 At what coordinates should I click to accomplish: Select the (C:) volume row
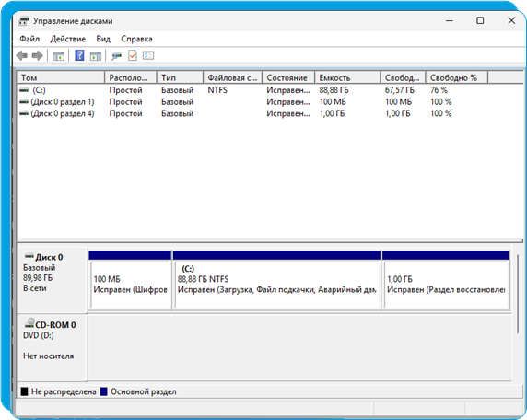pyautogui.click(x=270, y=90)
